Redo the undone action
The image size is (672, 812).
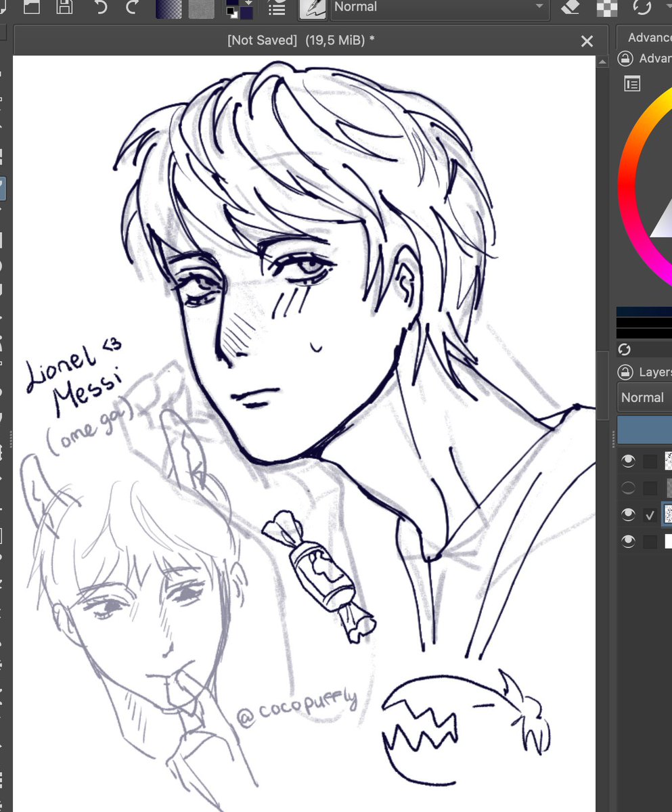pos(133,8)
